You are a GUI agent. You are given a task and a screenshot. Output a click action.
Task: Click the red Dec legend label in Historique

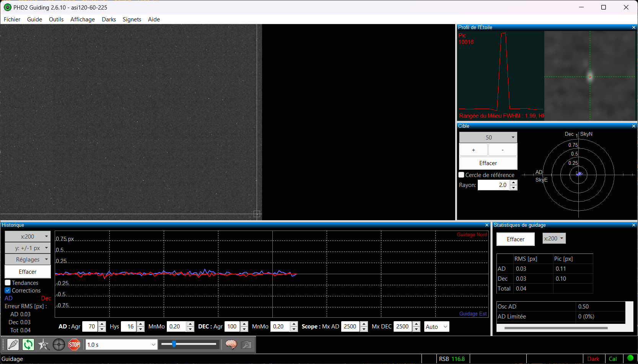[x=46, y=298]
